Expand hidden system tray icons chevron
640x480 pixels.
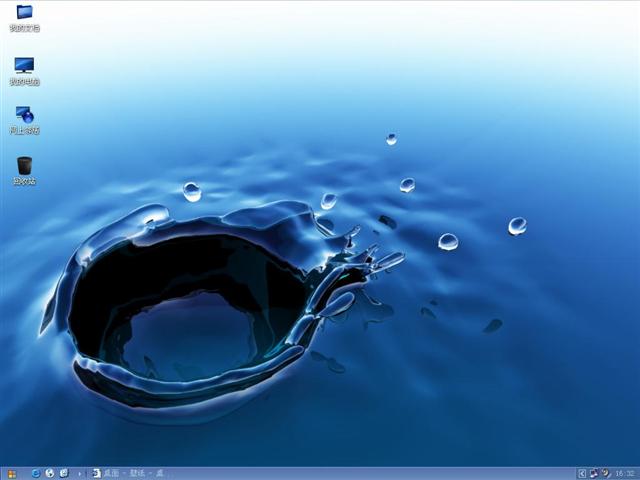(582, 473)
